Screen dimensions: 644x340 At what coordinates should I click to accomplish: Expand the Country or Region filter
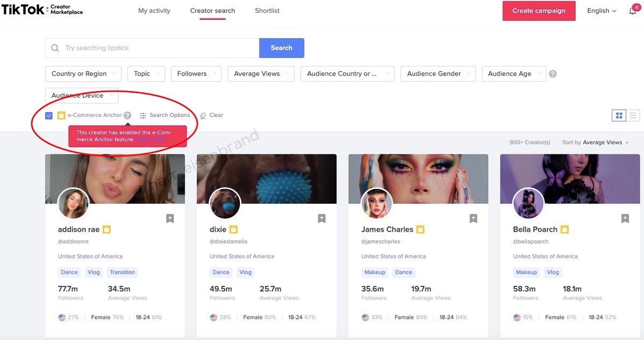[x=83, y=73]
